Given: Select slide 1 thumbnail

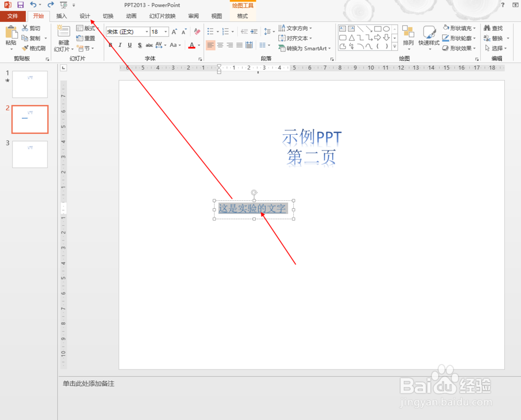Looking at the screenshot, I should coord(30,84).
